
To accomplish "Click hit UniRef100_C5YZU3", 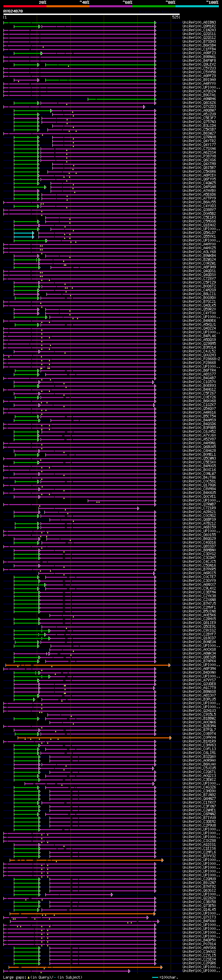I will [199, 68].
